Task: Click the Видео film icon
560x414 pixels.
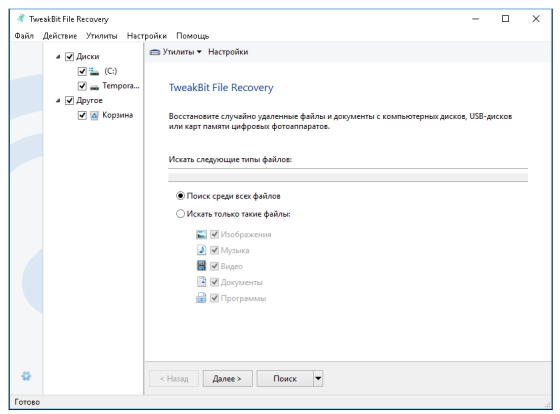Action: pyautogui.click(x=201, y=266)
